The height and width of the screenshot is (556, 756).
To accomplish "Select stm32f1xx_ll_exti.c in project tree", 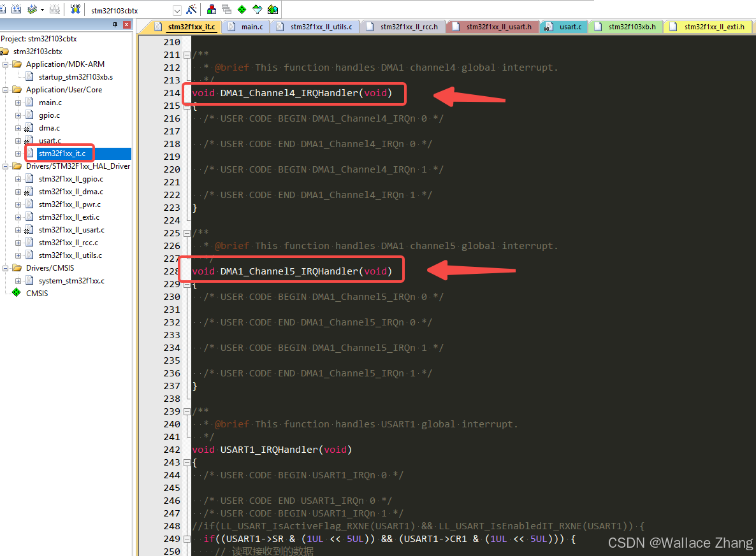I will [69, 217].
